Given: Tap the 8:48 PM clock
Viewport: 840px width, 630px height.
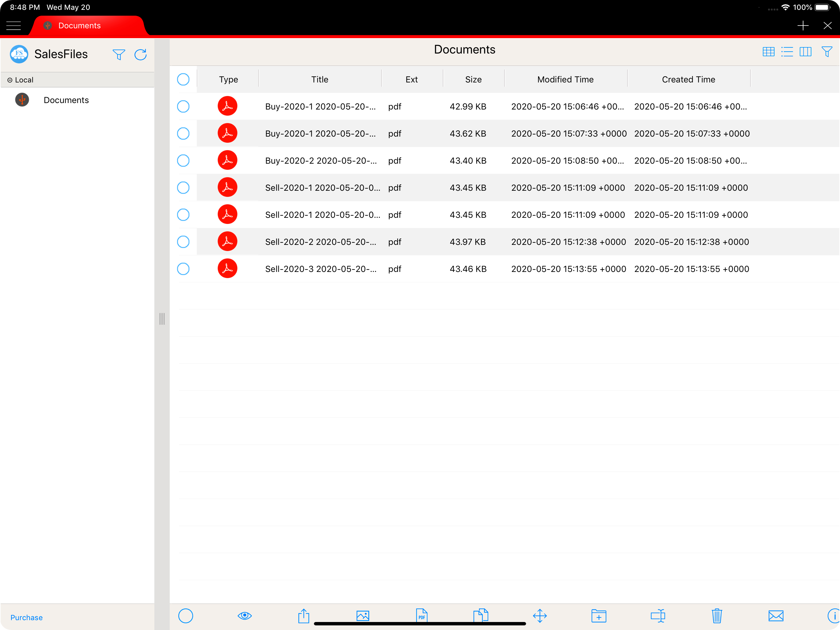Looking at the screenshot, I should (25, 7).
